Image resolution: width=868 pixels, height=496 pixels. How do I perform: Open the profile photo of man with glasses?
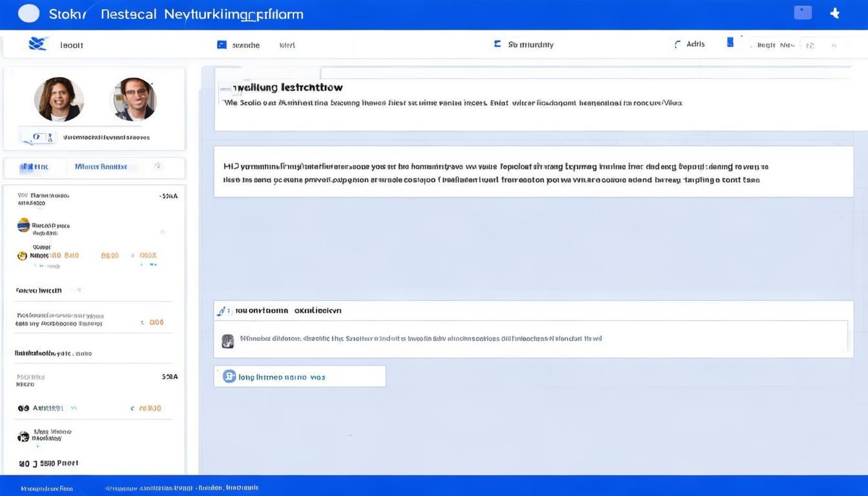[x=134, y=99]
